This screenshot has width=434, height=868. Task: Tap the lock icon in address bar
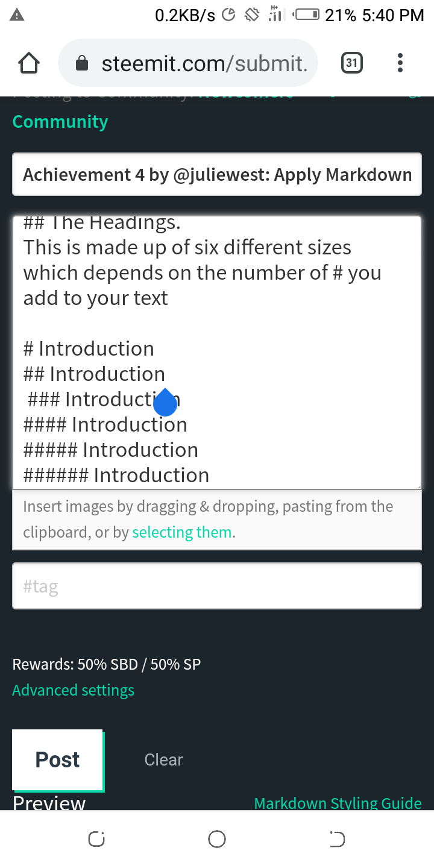click(x=83, y=63)
